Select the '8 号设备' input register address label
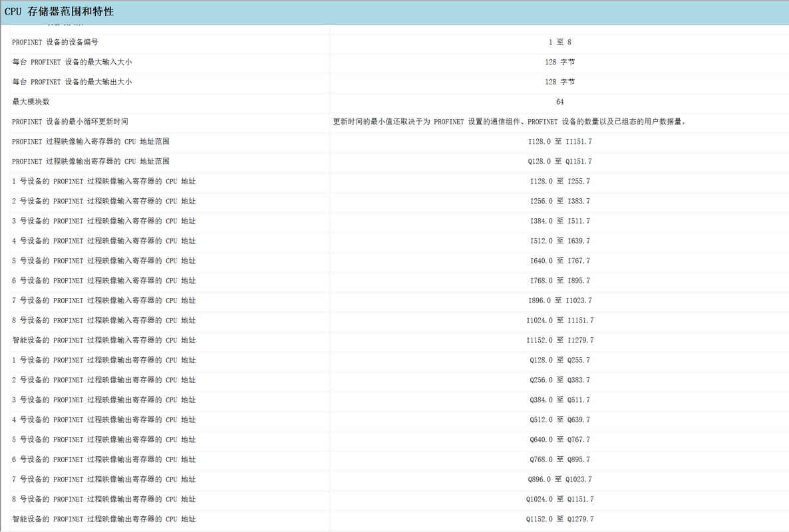Image resolution: width=789 pixels, height=532 pixels. (104, 321)
